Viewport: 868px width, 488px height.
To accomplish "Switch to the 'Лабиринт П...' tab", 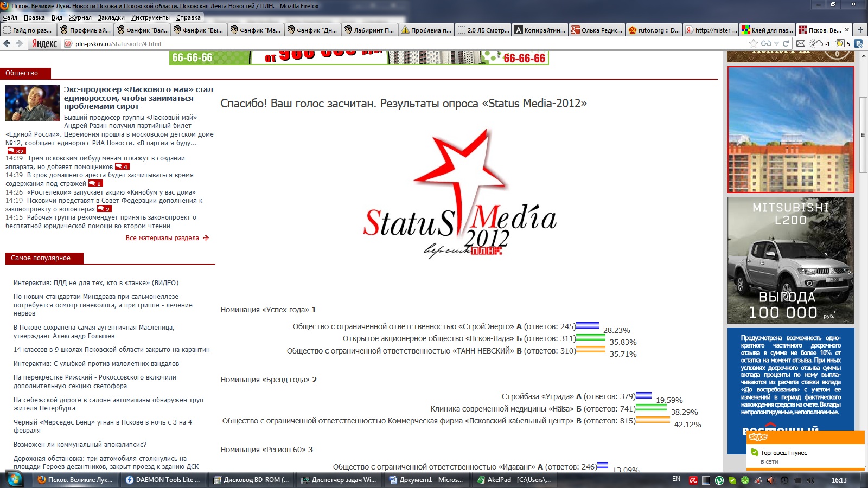I will (x=369, y=30).
